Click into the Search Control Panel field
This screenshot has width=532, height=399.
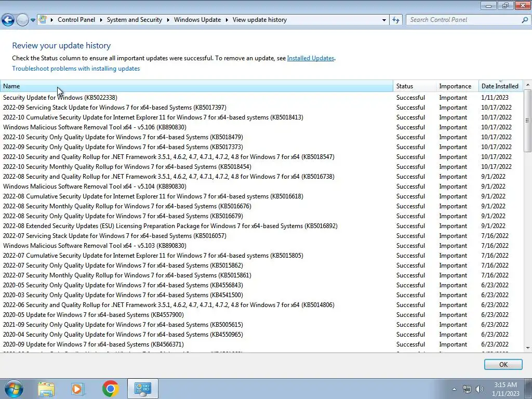coord(464,20)
